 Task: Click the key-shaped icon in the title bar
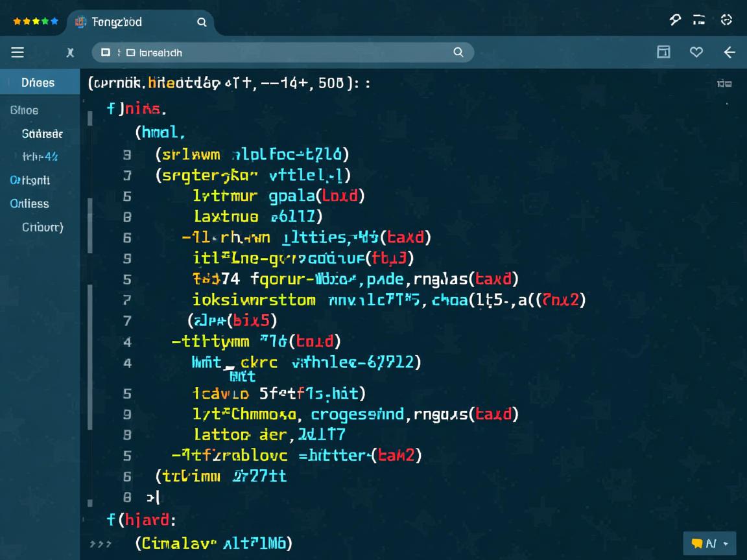(675, 20)
